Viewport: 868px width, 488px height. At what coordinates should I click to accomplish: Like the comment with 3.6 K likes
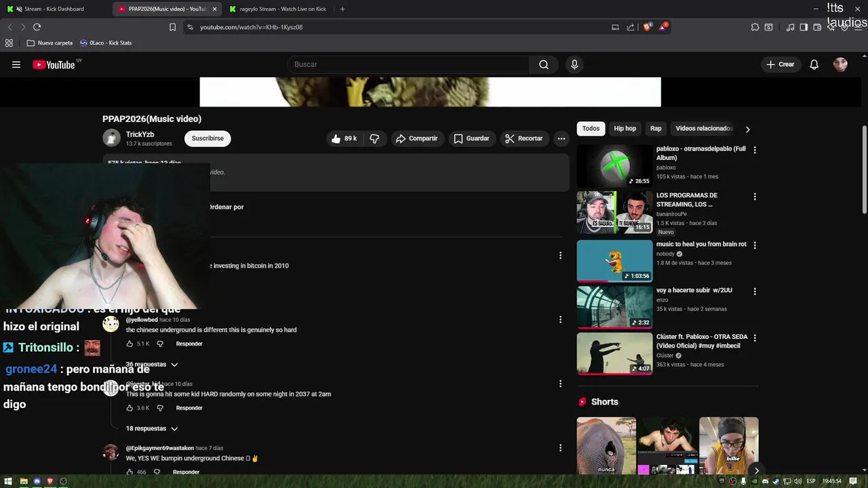click(130, 408)
